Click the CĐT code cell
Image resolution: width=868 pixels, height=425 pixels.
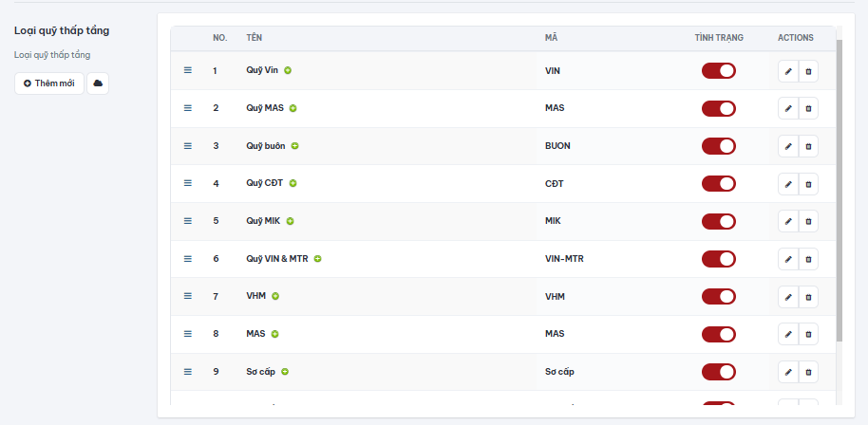coord(554,183)
